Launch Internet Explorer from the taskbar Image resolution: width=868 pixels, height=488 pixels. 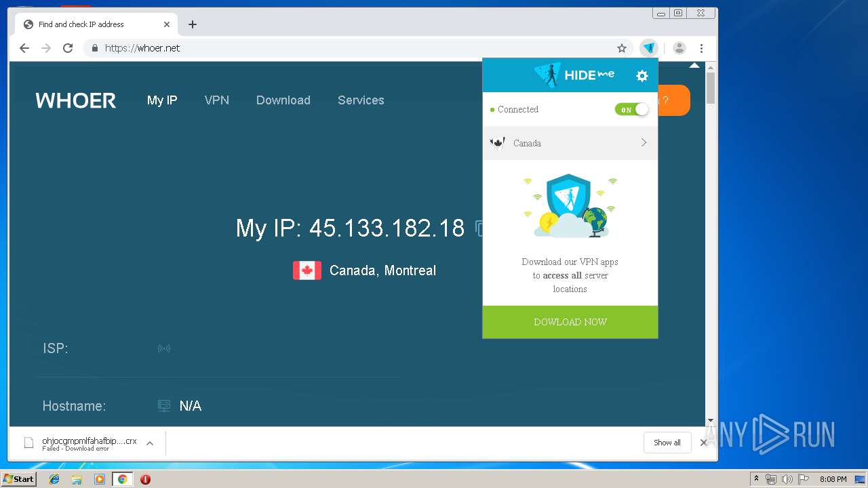point(54,479)
